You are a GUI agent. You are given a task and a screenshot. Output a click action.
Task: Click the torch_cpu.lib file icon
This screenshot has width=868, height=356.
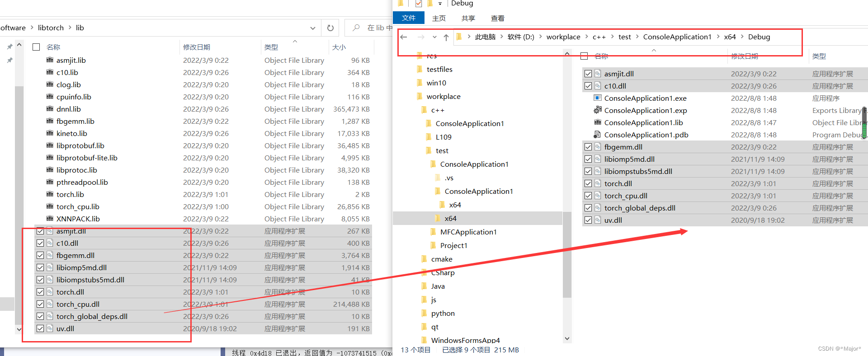(x=50, y=206)
